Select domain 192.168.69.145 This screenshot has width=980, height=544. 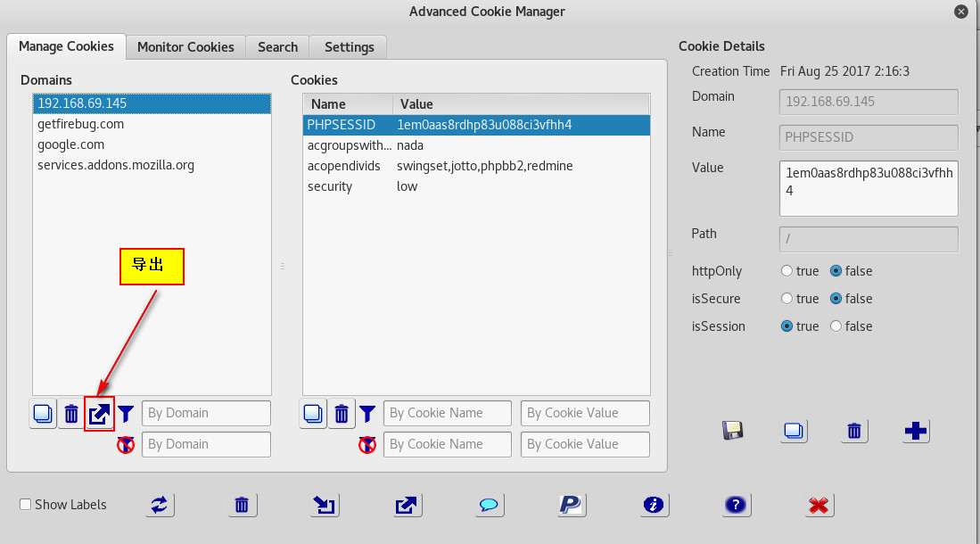point(152,103)
